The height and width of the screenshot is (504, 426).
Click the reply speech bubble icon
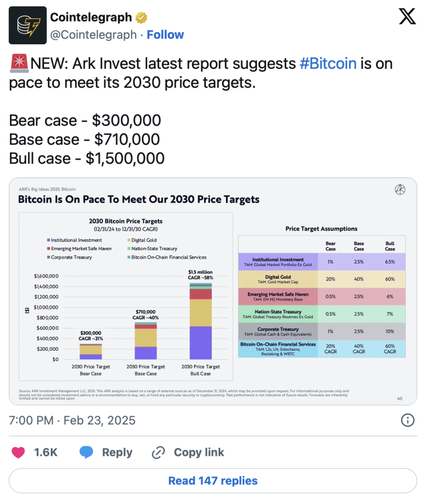point(87,452)
